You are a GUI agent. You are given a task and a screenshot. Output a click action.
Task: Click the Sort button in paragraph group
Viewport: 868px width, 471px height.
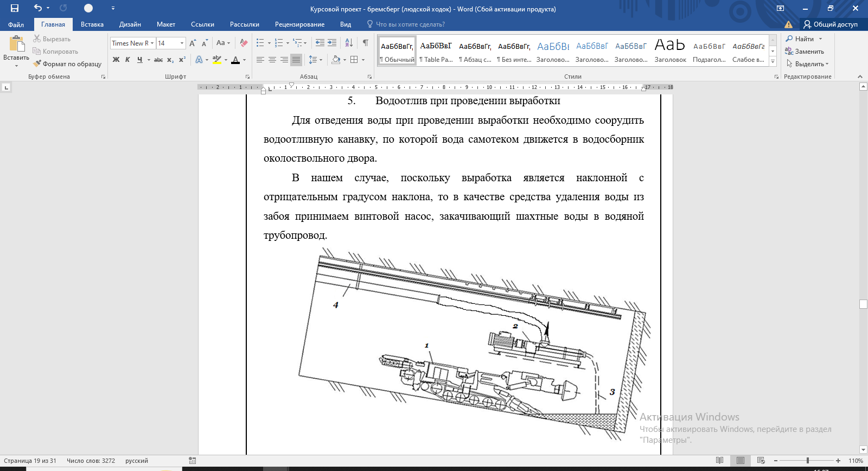click(x=349, y=43)
